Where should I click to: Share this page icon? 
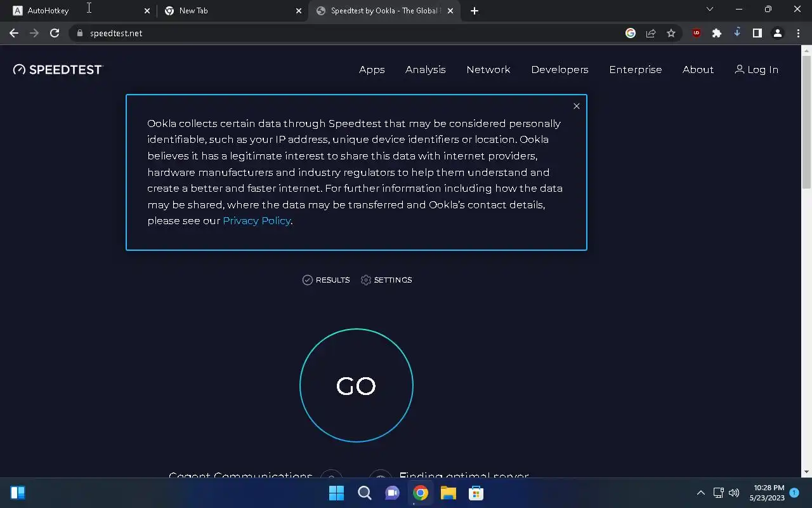(x=651, y=33)
